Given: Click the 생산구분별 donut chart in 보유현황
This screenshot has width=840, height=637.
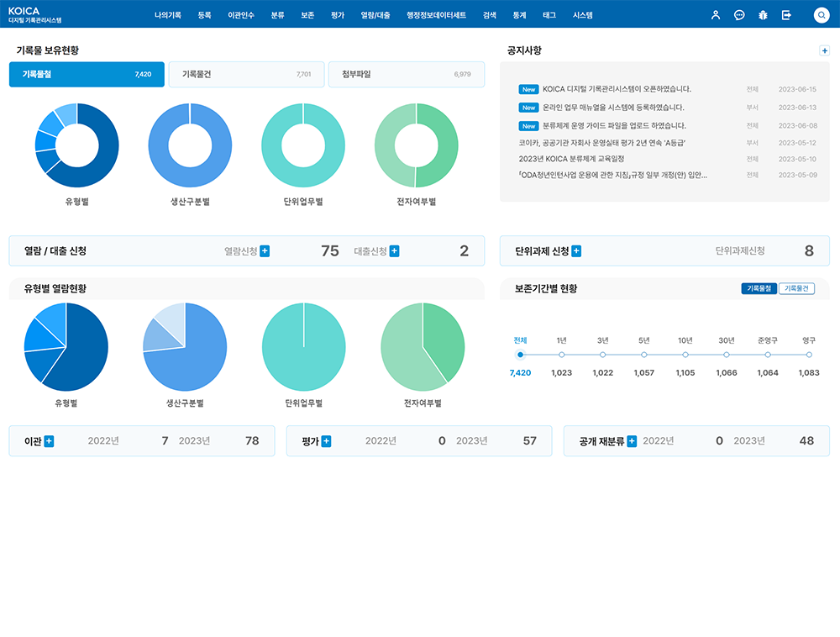Looking at the screenshot, I should (190, 145).
